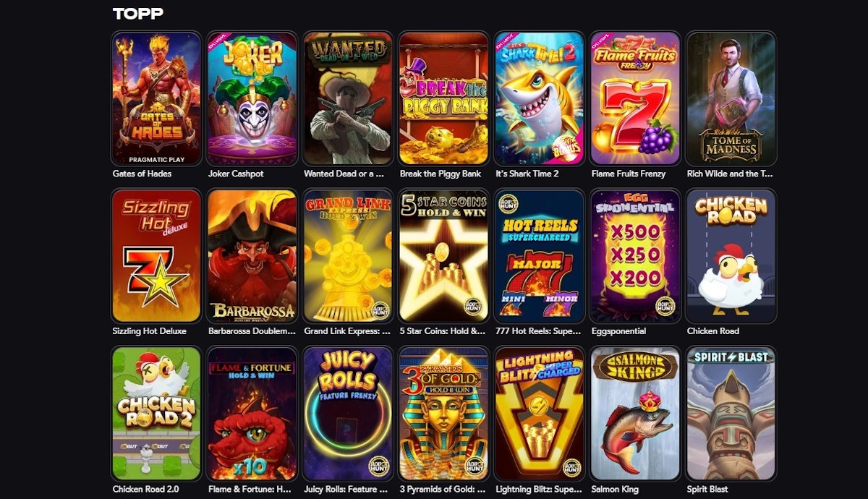Select the Rich Wilde Tome of Madness tile
Viewport: 868px width, 499px height.
coord(731,98)
